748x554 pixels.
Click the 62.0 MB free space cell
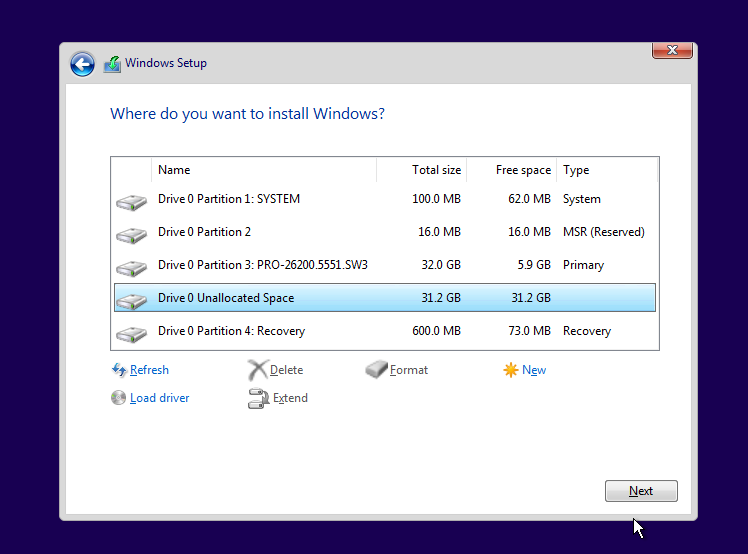[530, 199]
